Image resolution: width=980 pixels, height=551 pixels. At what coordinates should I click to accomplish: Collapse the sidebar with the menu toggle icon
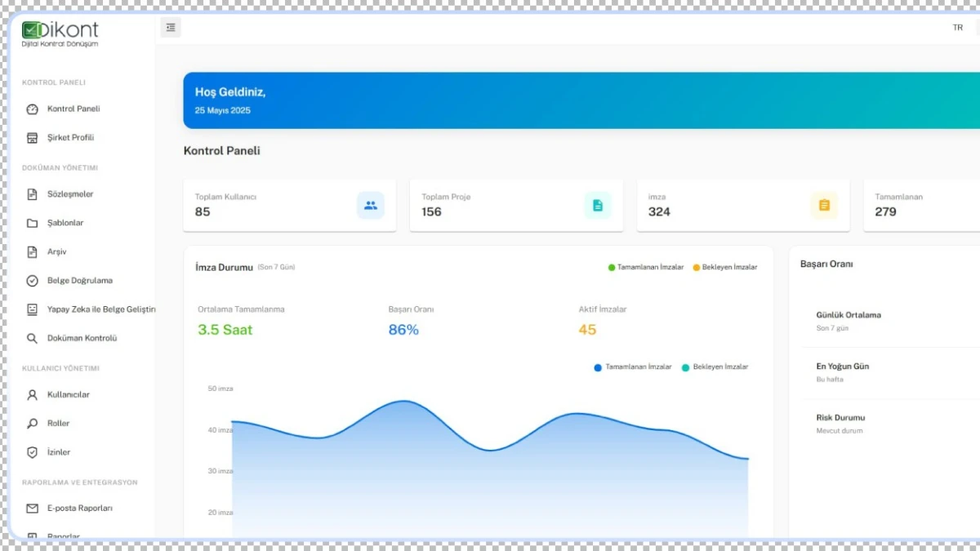point(171,28)
